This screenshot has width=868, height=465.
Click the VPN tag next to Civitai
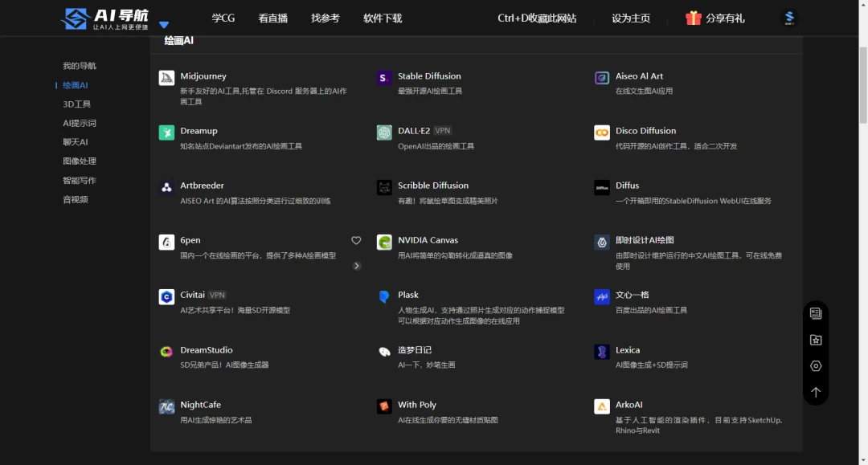(x=217, y=296)
